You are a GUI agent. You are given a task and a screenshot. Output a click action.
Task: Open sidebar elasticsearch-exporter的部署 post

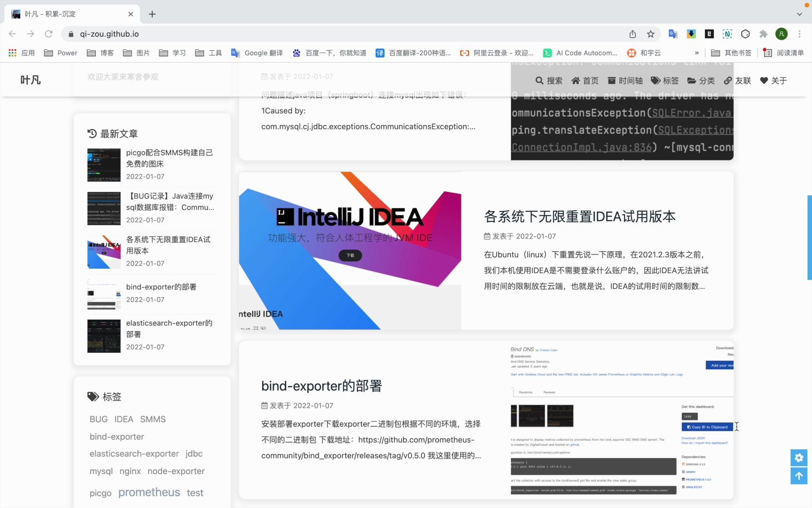coord(170,329)
